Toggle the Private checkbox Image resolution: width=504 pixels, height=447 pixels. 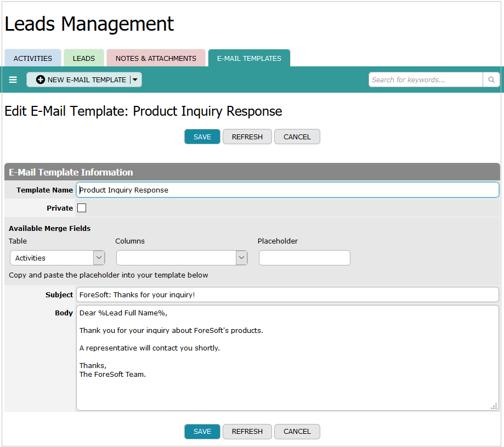82,208
